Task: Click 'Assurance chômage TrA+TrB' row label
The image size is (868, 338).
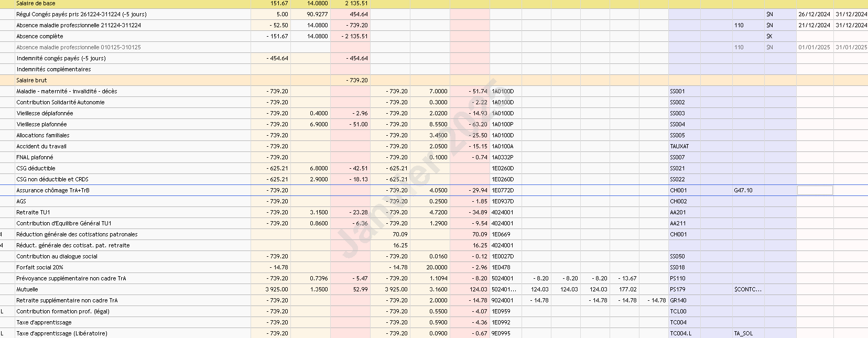Action: pos(53,190)
